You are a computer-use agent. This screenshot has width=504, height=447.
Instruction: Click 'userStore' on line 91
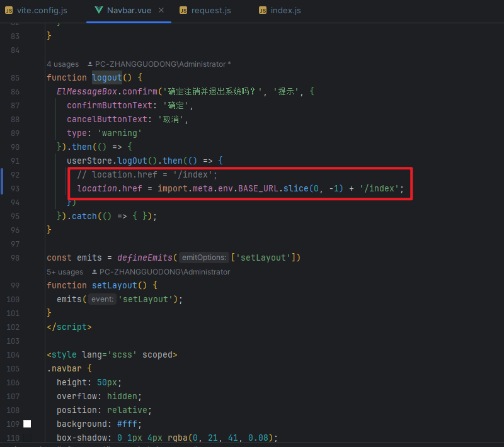point(89,161)
